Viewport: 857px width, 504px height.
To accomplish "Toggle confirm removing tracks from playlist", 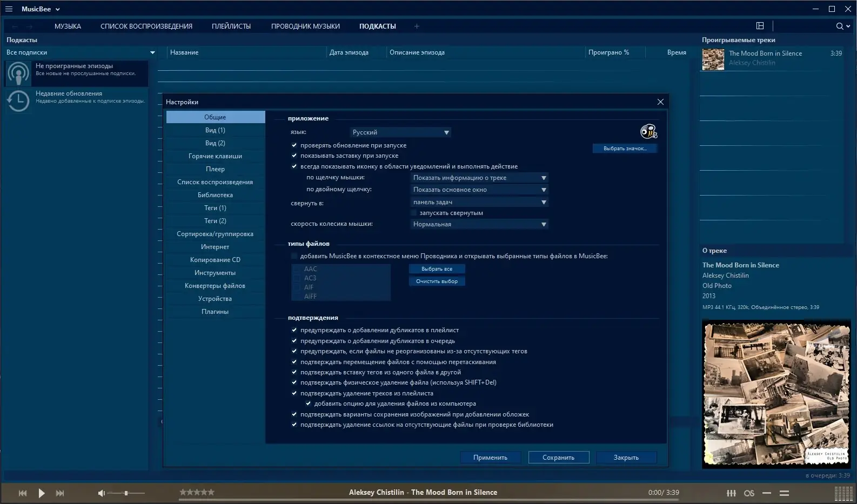I will click(x=294, y=393).
